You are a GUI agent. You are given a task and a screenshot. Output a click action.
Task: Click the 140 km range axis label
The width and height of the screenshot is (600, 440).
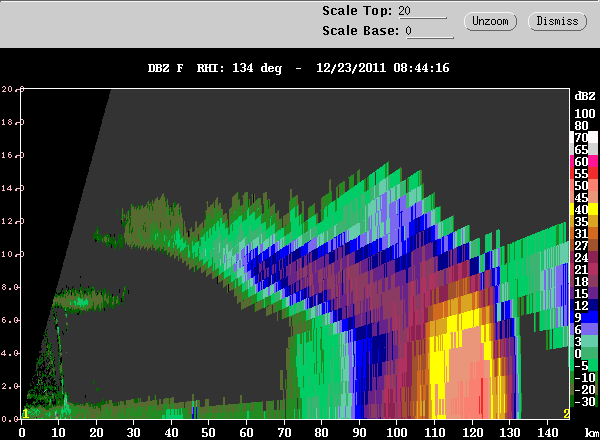(547, 433)
